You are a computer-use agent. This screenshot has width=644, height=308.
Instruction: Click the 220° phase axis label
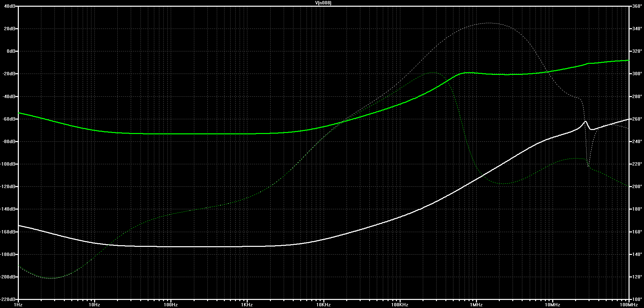(637, 164)
